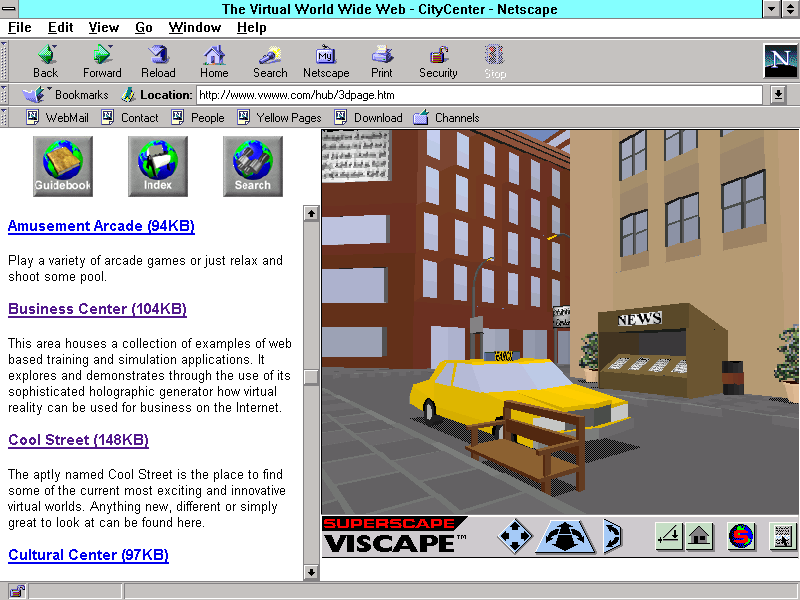Navigate forward with the Forward button
This screenshot has height=600, width=800.
pos(102,61)
